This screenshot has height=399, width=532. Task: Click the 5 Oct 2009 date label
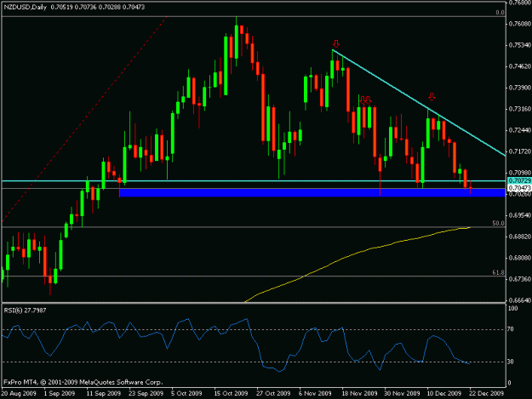187,394
